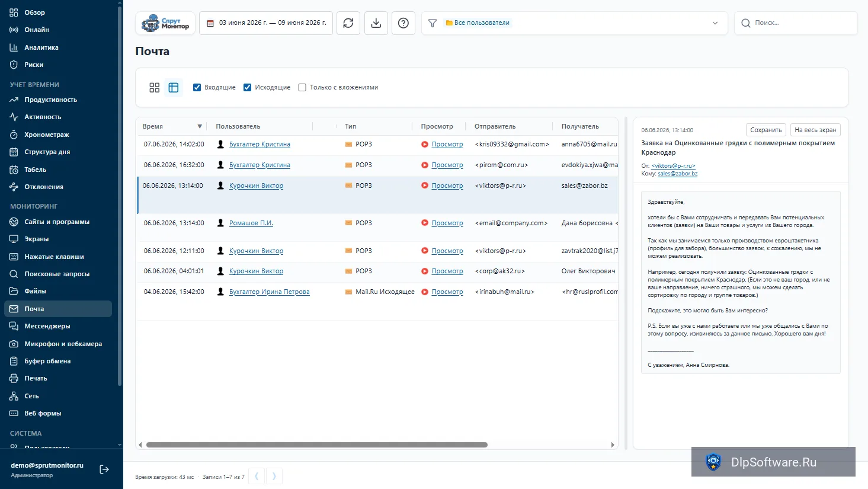The width and height of the screenshot is (868, 489).
Task: Click envelope icon in 06.06.2026, 16:32:00 row
Action: click(x=349, y=165)
